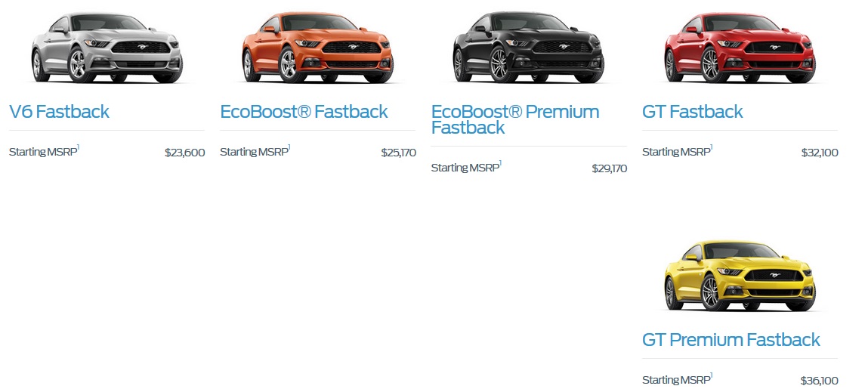Viewport: 868px width, 389px height.
Task: Click the orange EcoBoost Fastback car image
Action: click(317, 48)
